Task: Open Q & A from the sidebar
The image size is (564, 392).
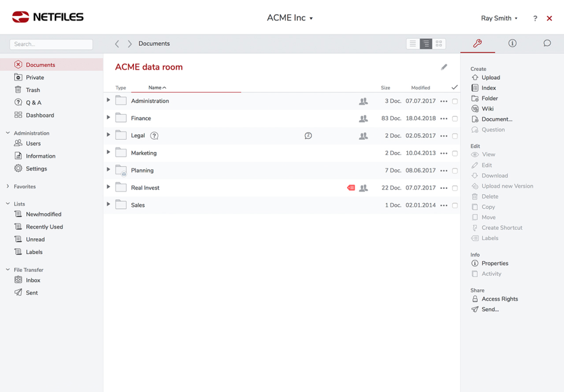Action: (x=33, y=102)
